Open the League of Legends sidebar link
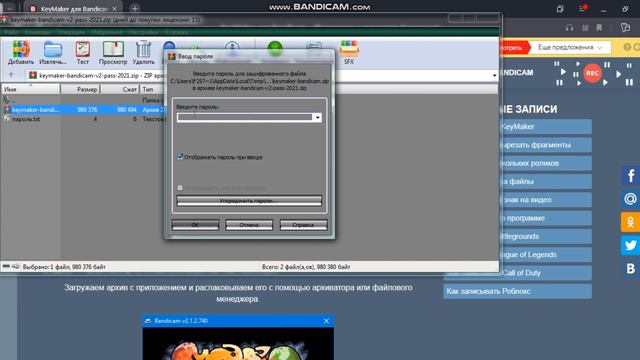Screen dimensions: 640x360 click(546, 255)
